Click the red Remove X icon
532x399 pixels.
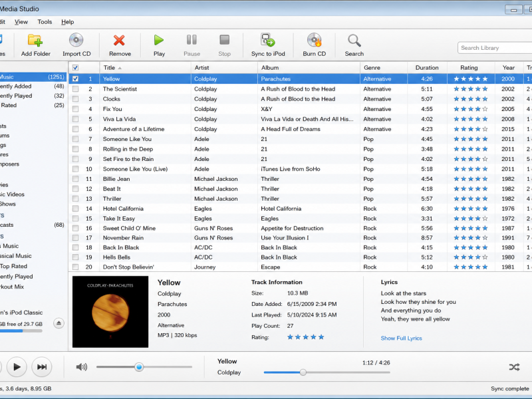[119, 41]
